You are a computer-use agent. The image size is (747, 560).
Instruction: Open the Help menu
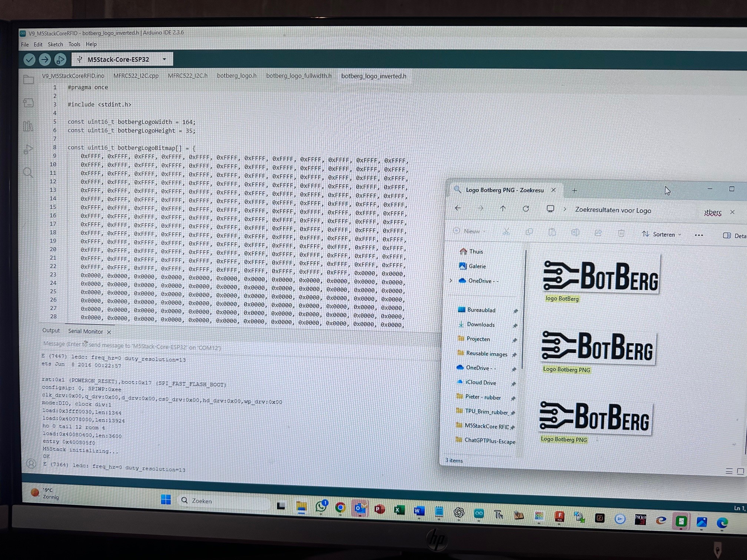tap(91, 44)
